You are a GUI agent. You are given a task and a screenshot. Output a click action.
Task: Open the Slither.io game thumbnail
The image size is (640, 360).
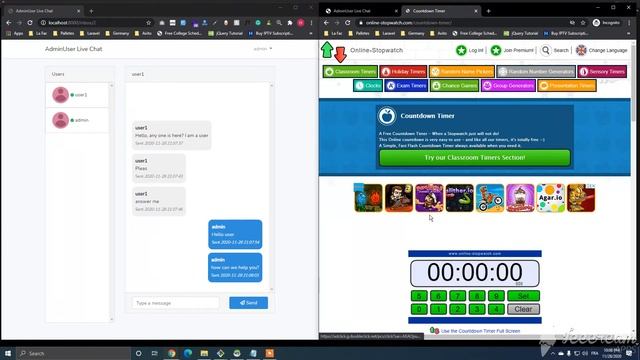coord(460,198)
